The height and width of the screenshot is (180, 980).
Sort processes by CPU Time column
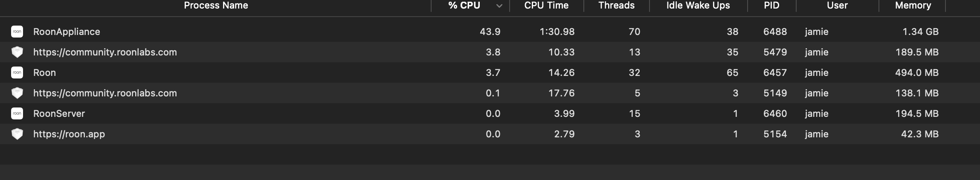[x=546, y=6]
